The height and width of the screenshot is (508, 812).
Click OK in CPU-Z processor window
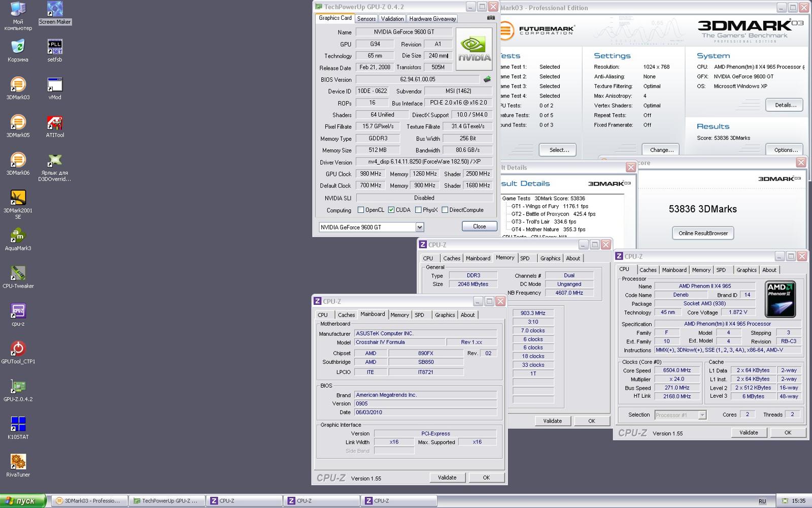coord(788,432)
